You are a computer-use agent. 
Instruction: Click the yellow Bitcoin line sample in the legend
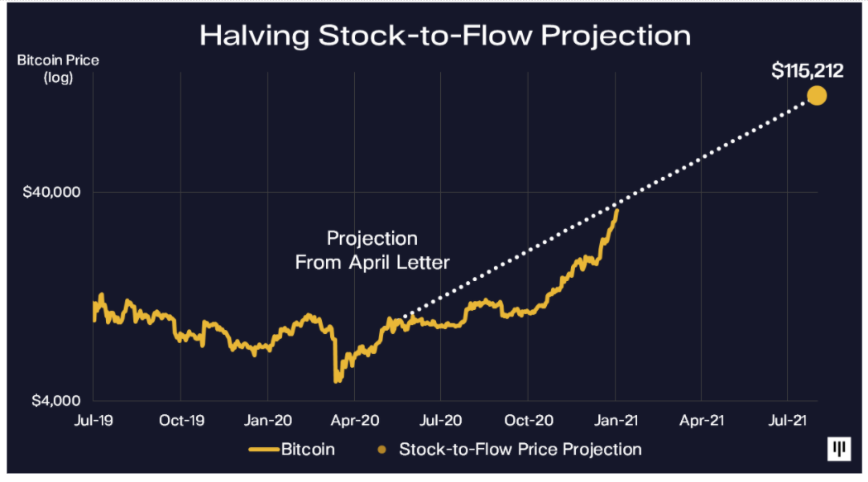pyautogui.click(x=262, y=450)
